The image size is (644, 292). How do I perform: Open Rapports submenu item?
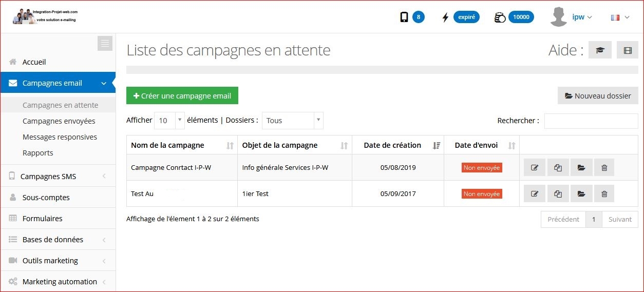(x=38, y=153)
